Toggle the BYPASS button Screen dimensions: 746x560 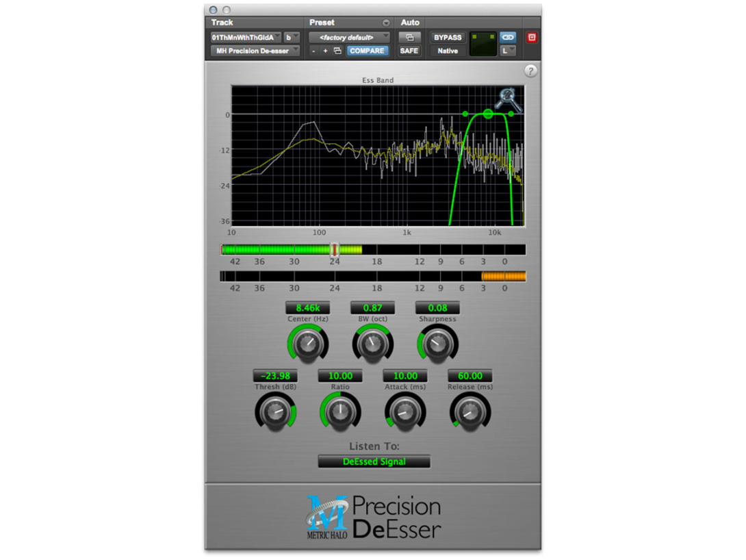click(x=447, y=37)
